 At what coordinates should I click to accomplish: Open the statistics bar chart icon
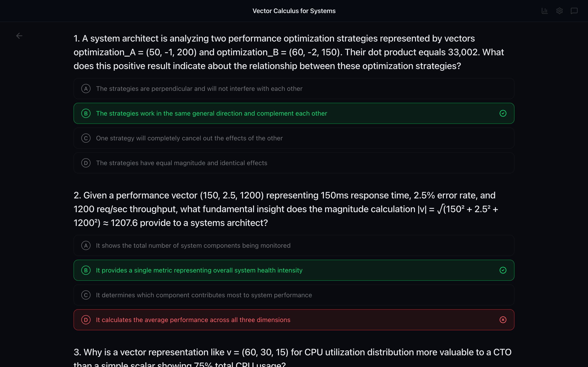(x=545, y=11)
